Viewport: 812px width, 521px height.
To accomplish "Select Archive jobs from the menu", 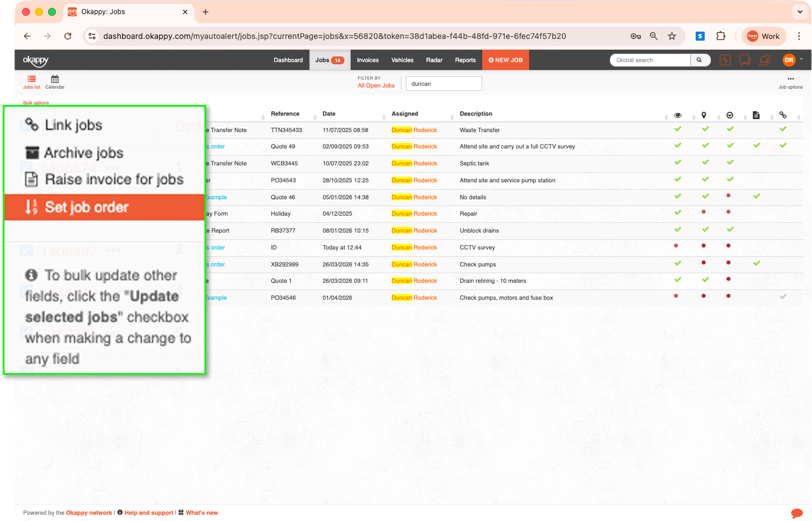I will (x=85, y=152).
